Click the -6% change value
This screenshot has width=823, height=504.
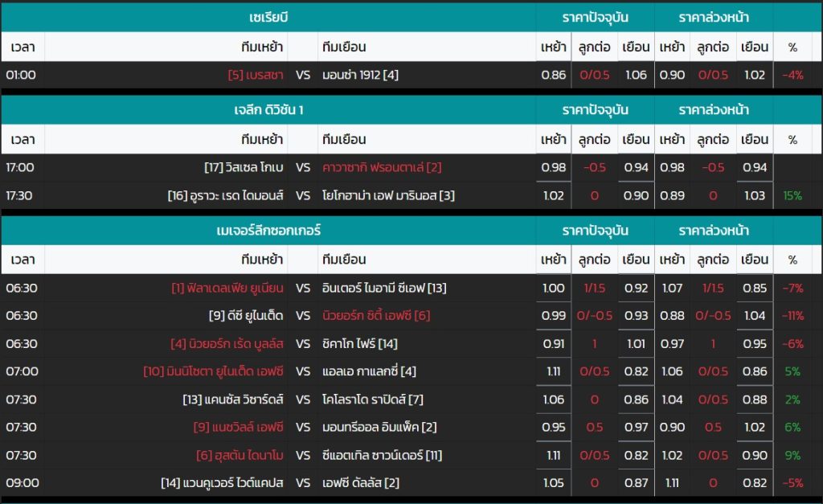tap(792, 343)
